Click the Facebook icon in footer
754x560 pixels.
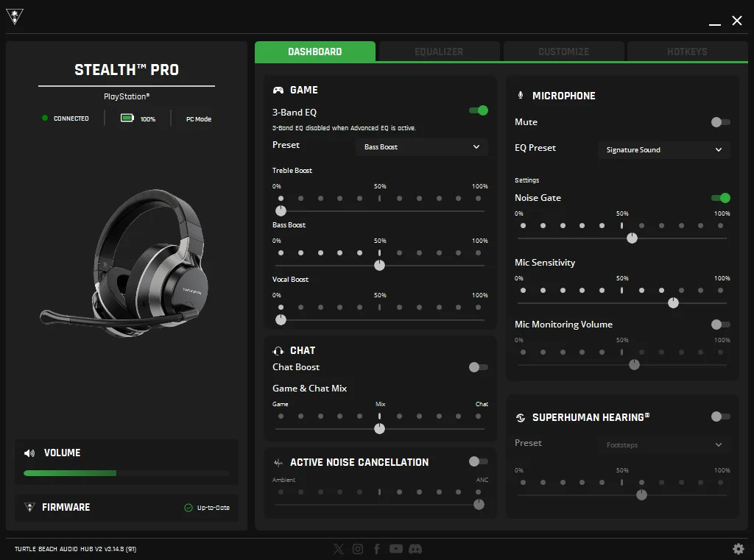pos(377,549)
